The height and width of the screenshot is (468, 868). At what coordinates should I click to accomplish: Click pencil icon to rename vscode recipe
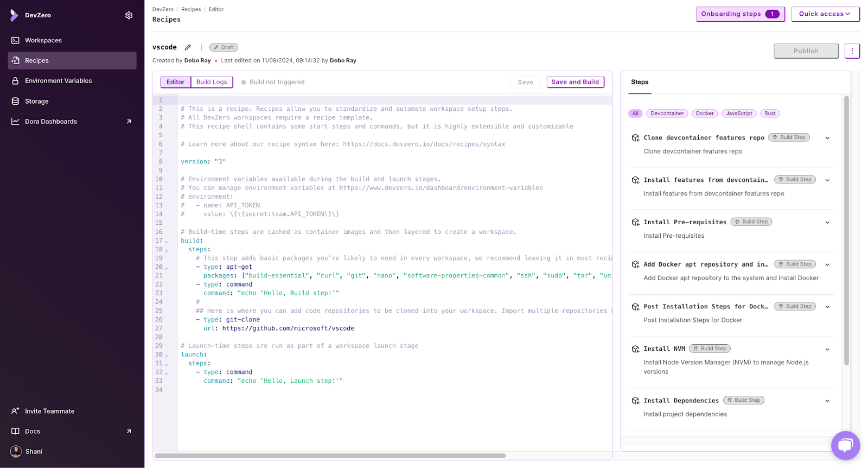(188, 47)
